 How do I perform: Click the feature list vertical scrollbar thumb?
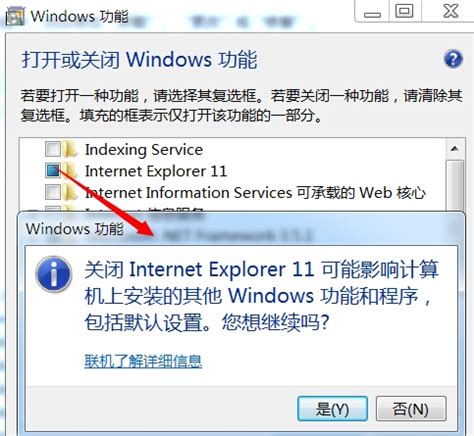point(455,185)
